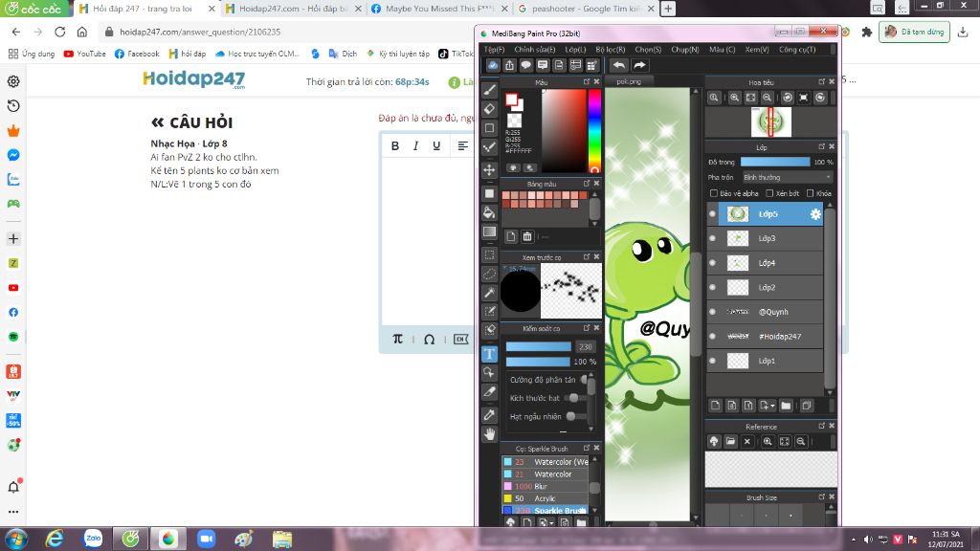Duplicate layer icon in Lớp panel
Screen dimensions: 980x551
[806, 406]
